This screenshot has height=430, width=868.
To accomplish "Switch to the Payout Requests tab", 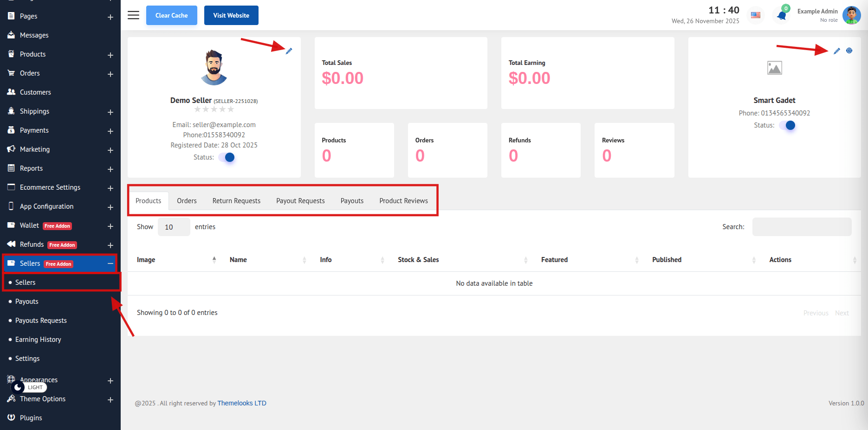I will coord(300,201).
